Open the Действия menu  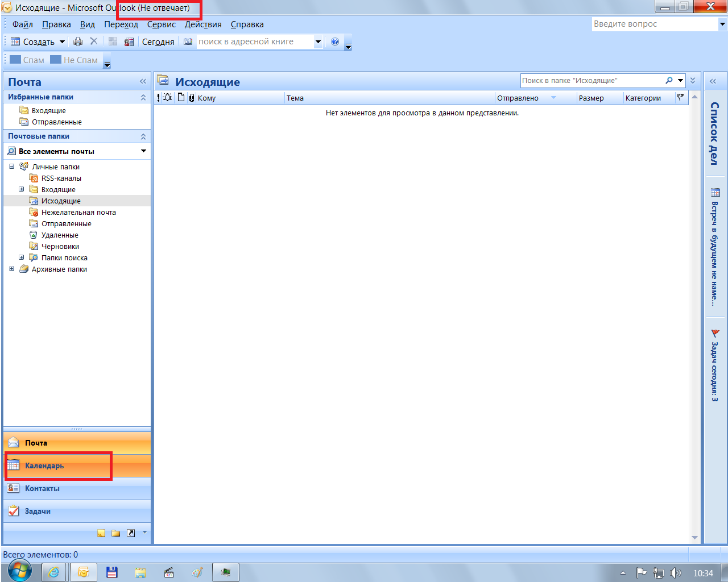203,24
